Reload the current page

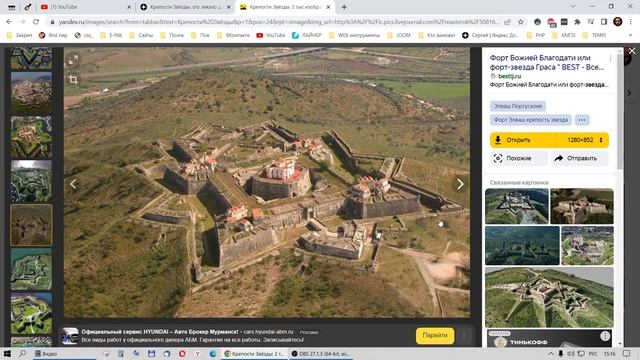pos(36,22)
